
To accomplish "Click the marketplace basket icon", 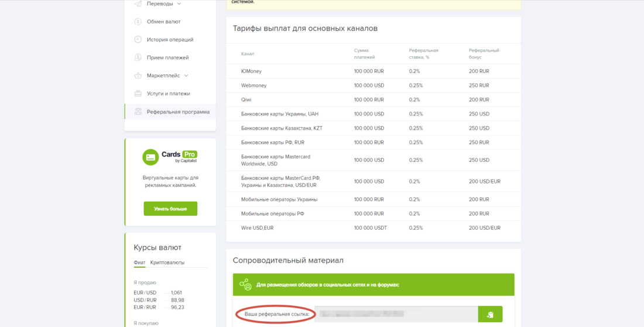I will point(138,76).
